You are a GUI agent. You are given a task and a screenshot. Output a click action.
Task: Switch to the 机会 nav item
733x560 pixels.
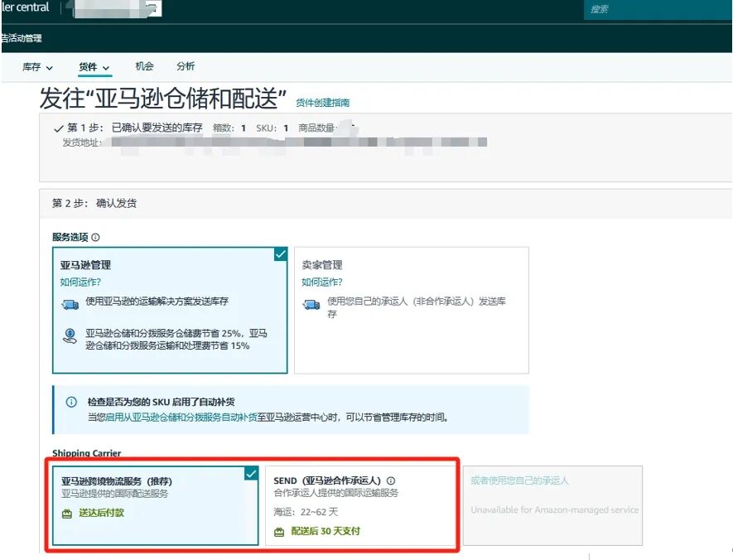coord(145,66)
